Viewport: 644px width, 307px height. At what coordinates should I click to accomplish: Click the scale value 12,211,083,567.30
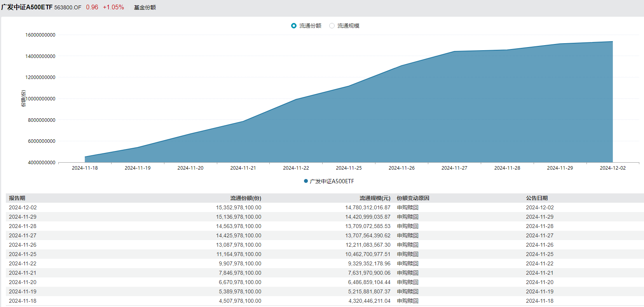(368, 245)
